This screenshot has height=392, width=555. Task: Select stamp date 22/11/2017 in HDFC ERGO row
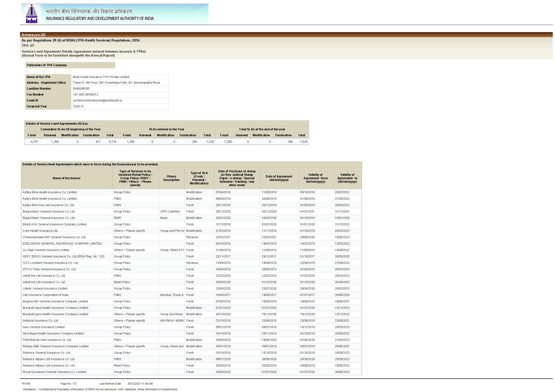[x=223, y=256]
